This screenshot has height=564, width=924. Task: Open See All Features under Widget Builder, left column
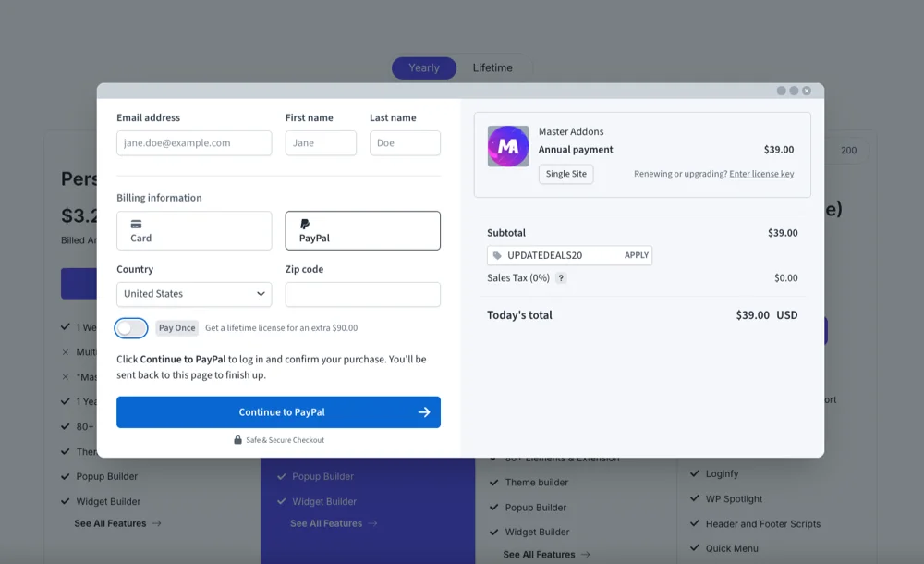(x=117, y=523)
